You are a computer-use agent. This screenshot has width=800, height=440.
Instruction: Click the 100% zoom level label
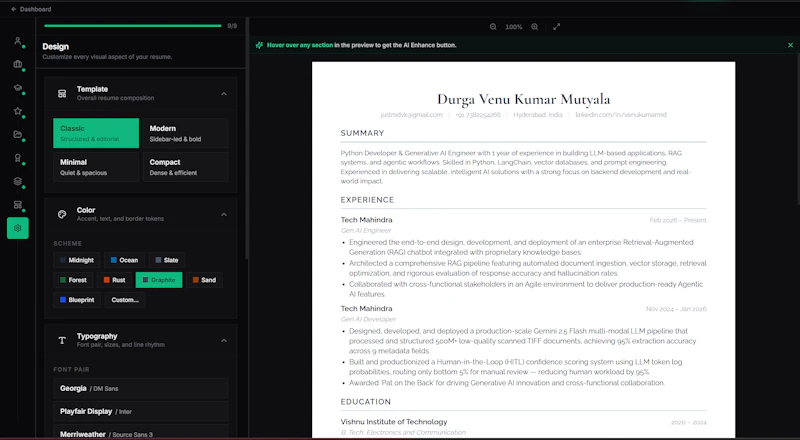click(x=513, y=27)
